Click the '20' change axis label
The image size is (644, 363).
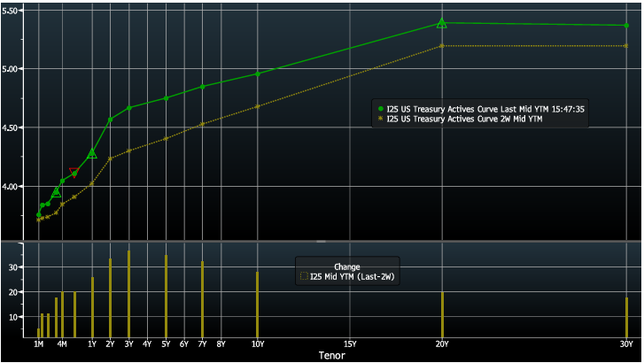click(13, 292)
